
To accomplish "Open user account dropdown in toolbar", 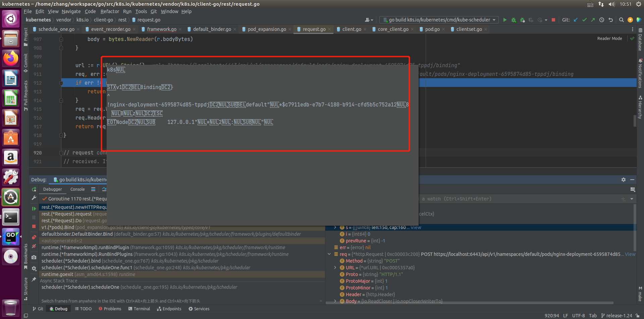I will tap(369, 20).
